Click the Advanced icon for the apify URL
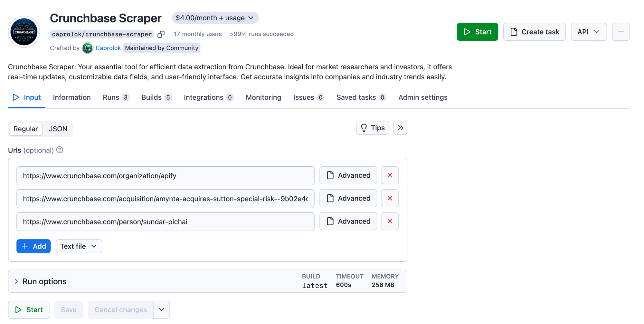The image size is (644, 324). [348, 175]
